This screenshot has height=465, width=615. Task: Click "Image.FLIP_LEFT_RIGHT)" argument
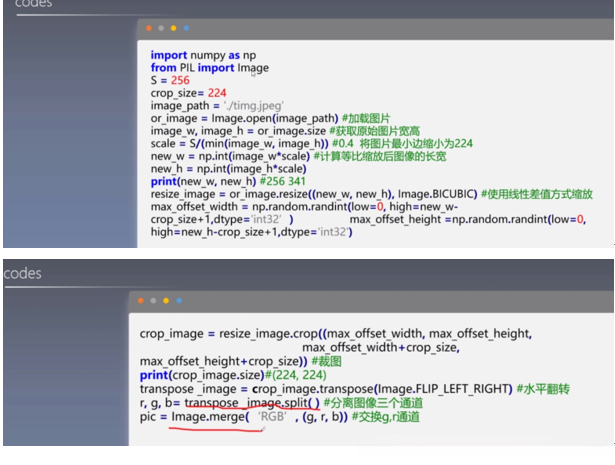(x=445, y=389)
